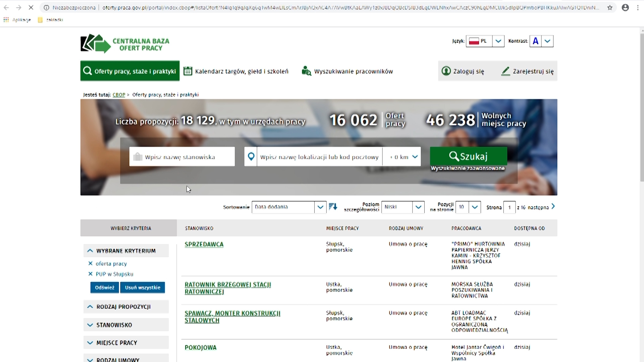Screen dimensions: 644x362
Task: Click 'MORSKA SŁUŻBA POSZUKIWANIA I RATOWNICTWA' employer text
Action: 472,290
